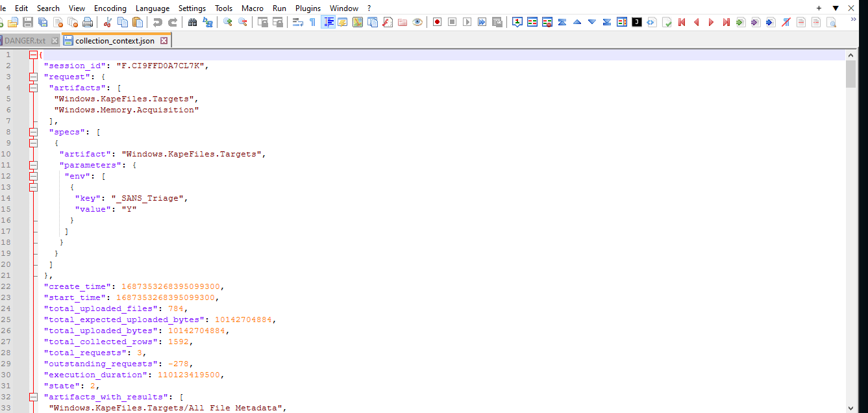Close the DANGER.txt tab

coord(55,41)
